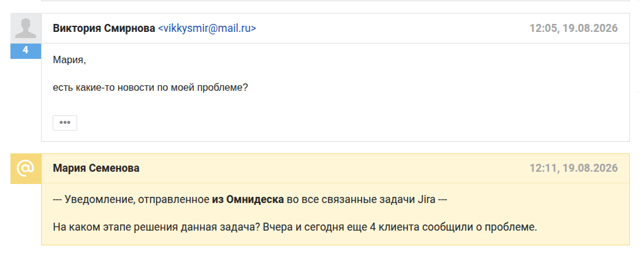Click the 12:05, 19.08.2026 timestamp
Viewport: 644px width, 257px height.
click(x=574, y=28)
